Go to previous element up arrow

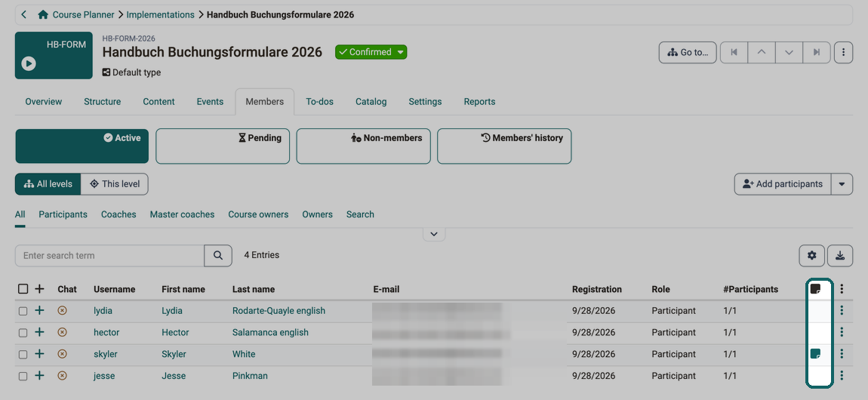point(762,53)
